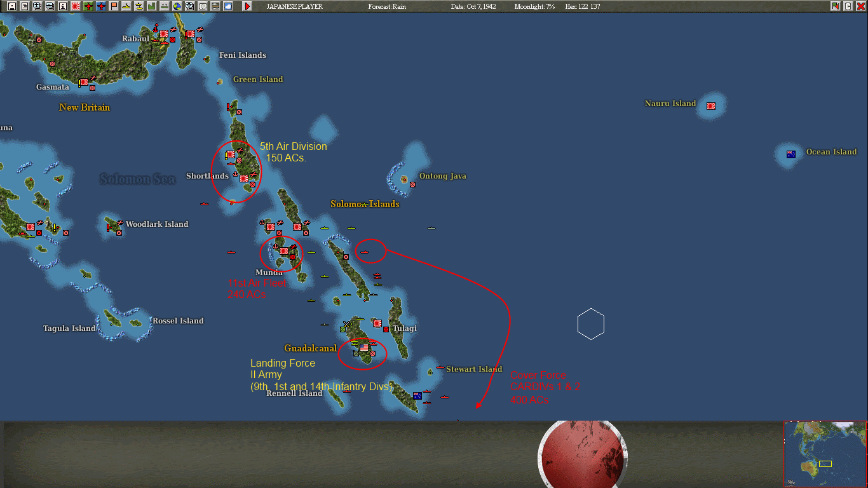The height and width of the screenshot is (488, 868).
Task: Select the Japanese base flag at Tulagi
Action: 377,323
